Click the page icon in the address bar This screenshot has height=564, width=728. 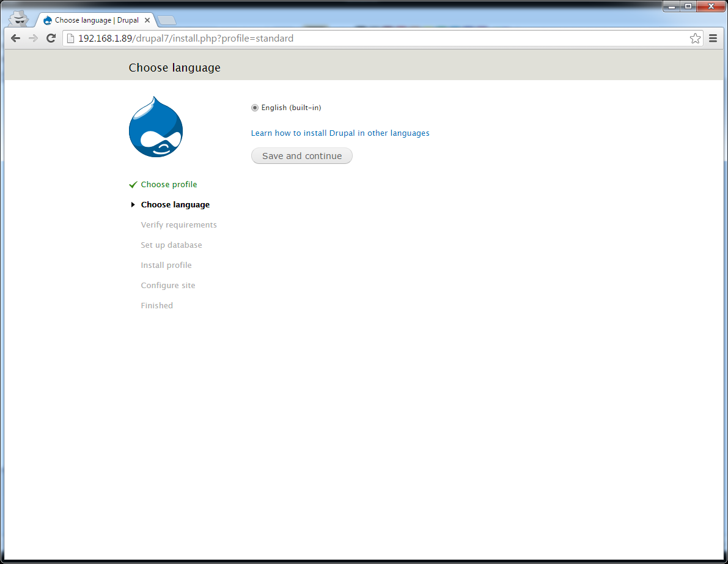[70, 39]
